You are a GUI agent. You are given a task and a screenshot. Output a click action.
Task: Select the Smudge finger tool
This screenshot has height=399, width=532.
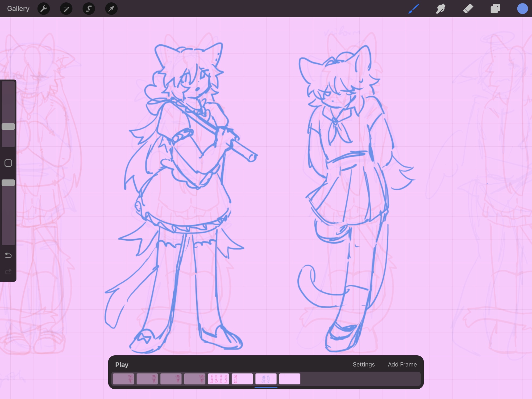click(441, 9)
